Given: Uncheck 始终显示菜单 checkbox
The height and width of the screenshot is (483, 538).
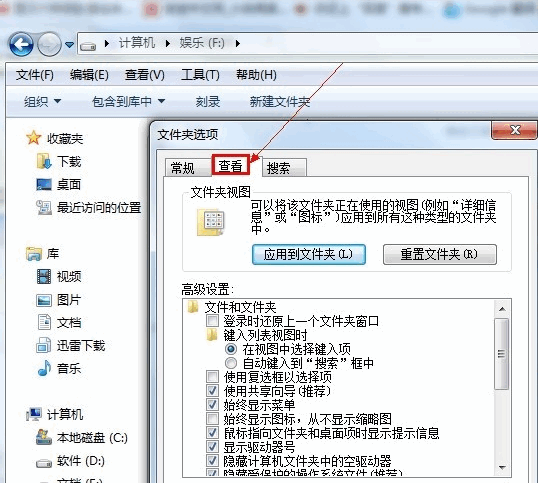Looking at the screenshot, I should (x=212, y=404).
